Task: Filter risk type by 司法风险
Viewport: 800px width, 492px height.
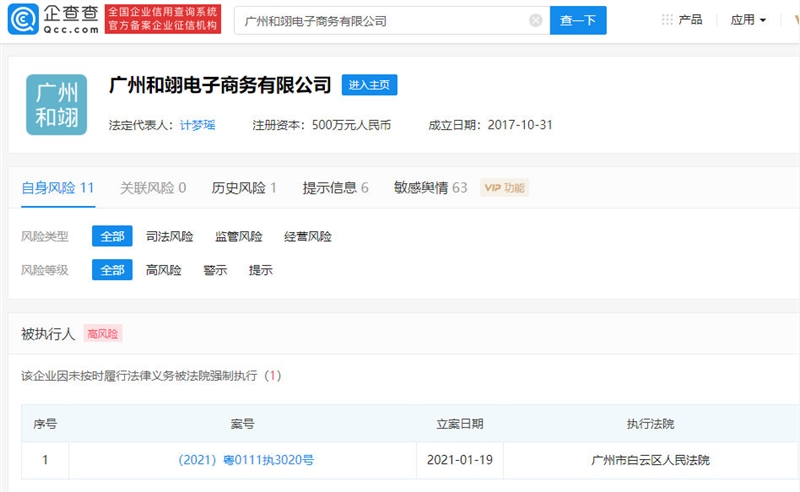Action: [169, 237]
